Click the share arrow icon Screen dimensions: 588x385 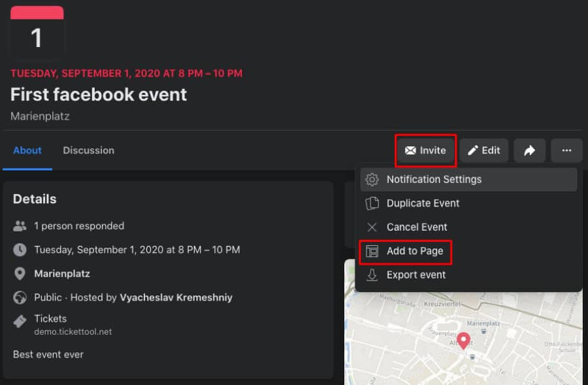(529, 150)
